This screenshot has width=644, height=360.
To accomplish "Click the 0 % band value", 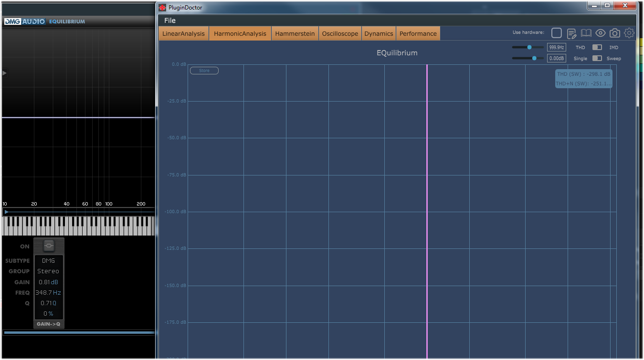I will click(48, 314).
